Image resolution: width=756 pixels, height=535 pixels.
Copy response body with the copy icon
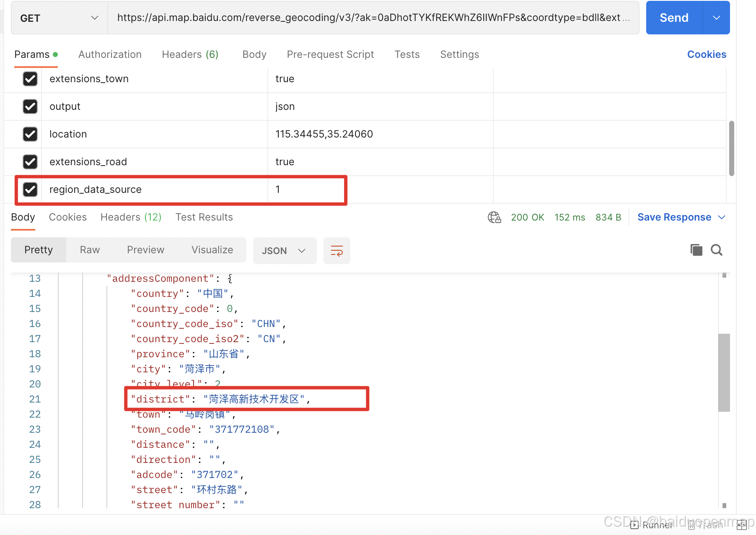click(x=696, y=250)
